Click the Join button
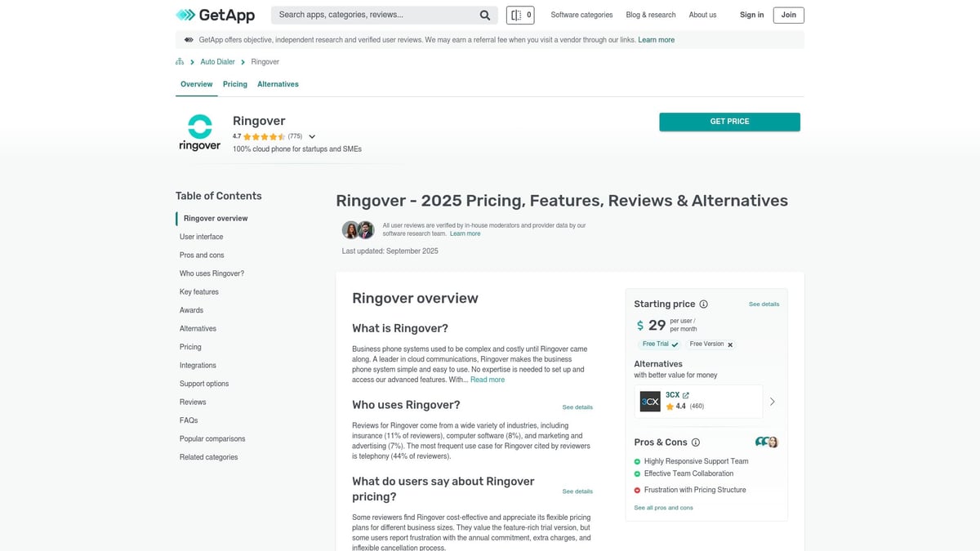 [x=788, y=15]
